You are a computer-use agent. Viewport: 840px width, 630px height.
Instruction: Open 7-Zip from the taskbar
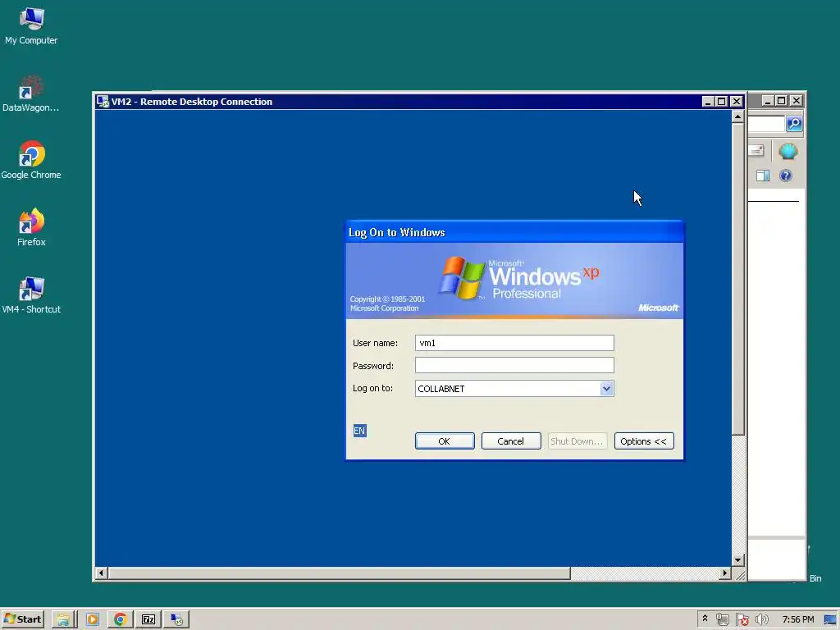(x=148, y=619)
